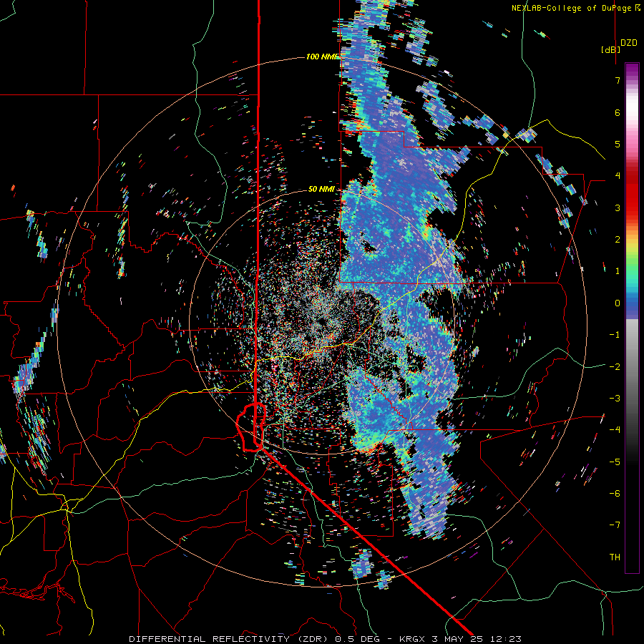Click the -3 value on the color scale
Image resolution: width=644 pixels, height=644 pixels.
coord(615,399)
